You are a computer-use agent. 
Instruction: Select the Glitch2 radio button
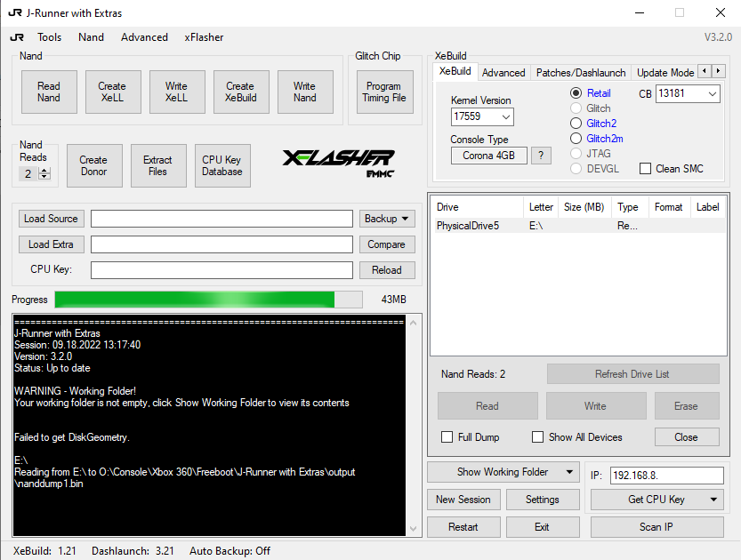[x=576, y=124]
